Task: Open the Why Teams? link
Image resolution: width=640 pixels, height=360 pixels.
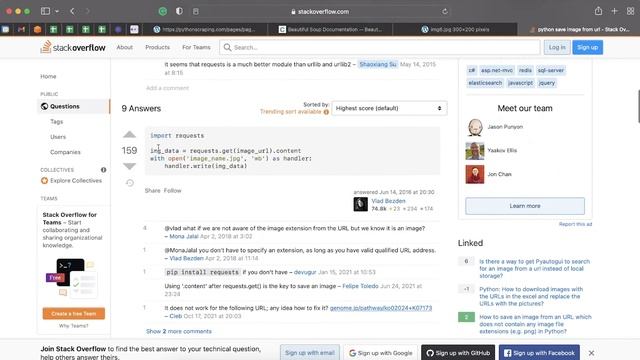Action: 73,326
